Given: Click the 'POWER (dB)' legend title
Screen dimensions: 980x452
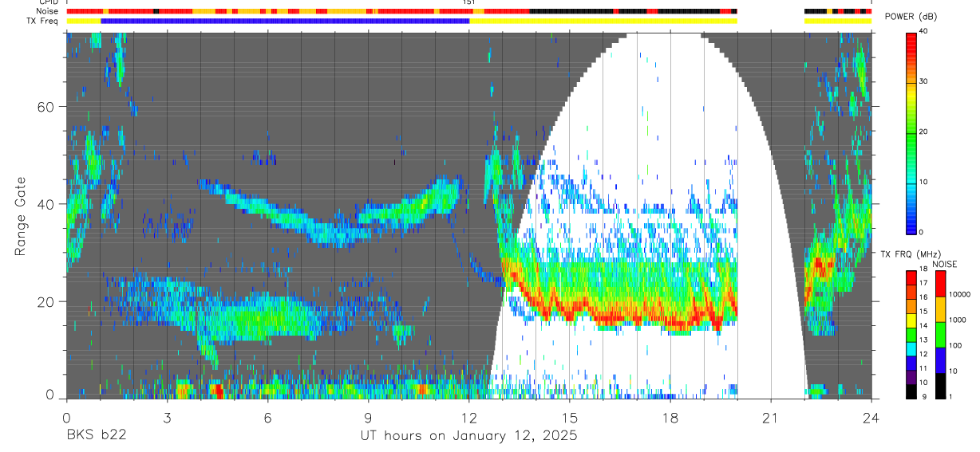Looking at the screenshot, I should [x=911, y=17].
